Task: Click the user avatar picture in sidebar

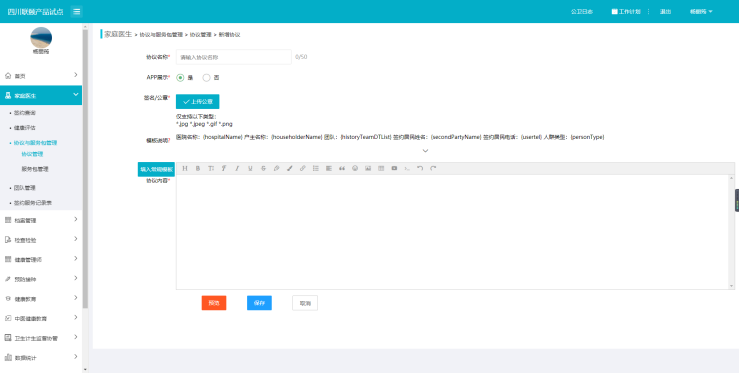Action: tap(41, 37)
